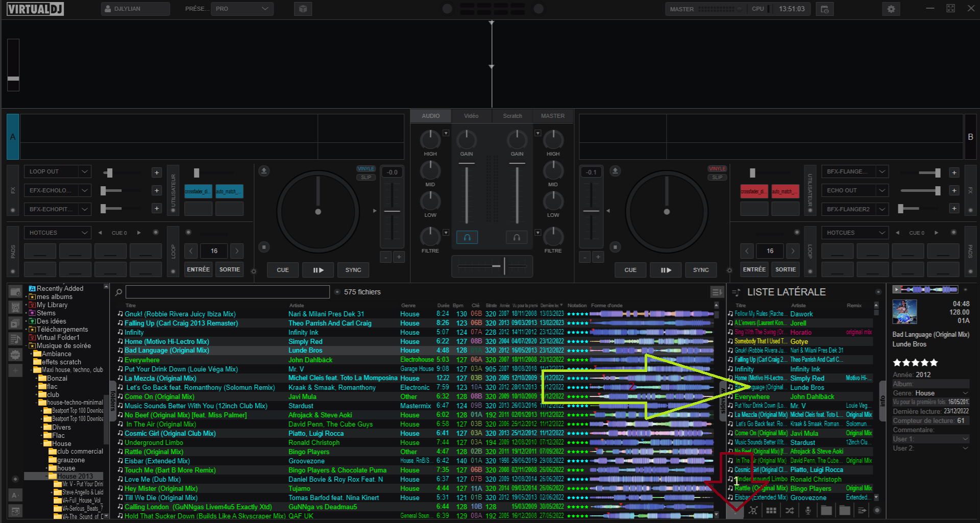Open the deck B loop settings gear
The width and height of the screenshot is (980, 523).
(729, 270)
